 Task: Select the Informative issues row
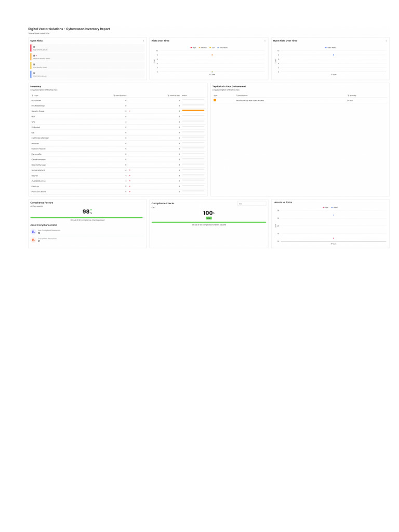(x=87, y=75)
